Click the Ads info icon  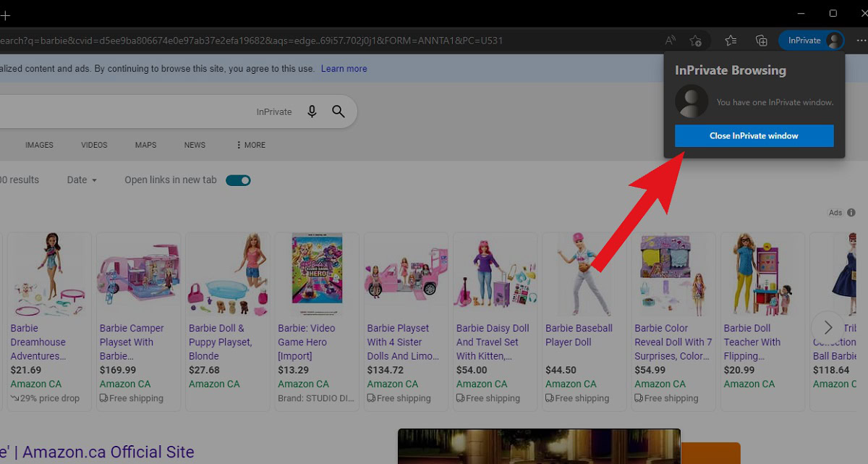pos(851,213)
